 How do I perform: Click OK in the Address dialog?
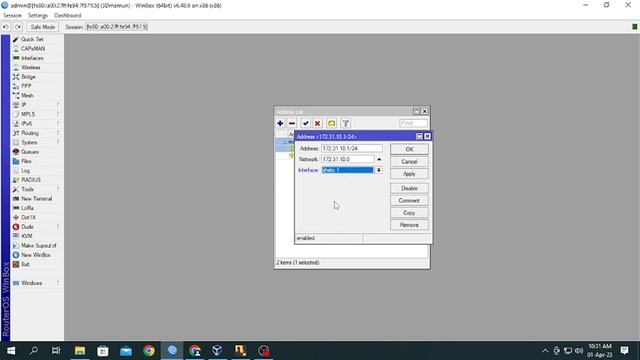(409, 149)
